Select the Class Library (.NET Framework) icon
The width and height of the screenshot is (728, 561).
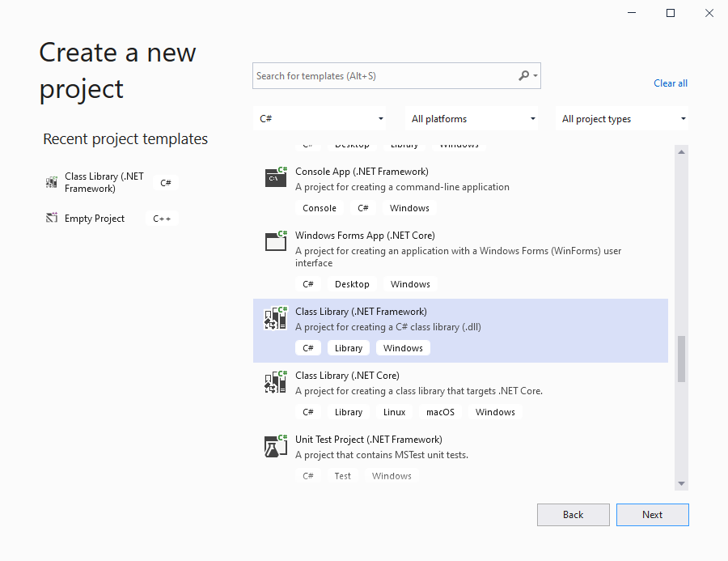click(275, 317)
